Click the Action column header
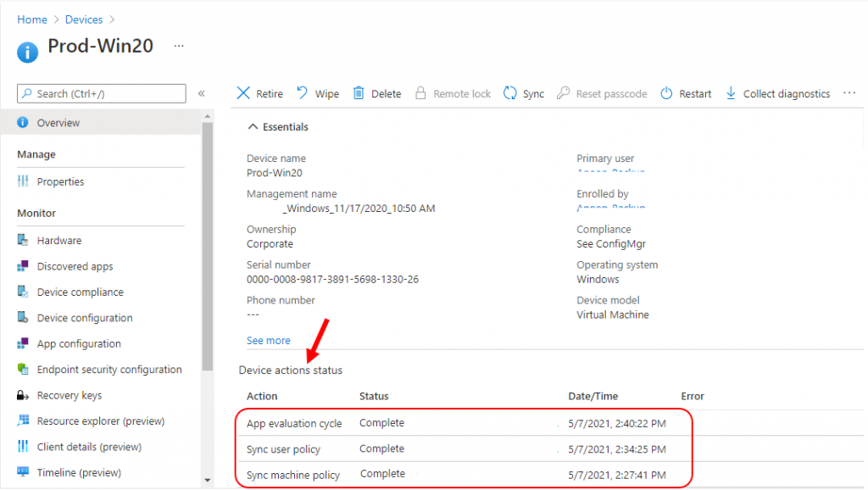 click(x=262, y=396)
